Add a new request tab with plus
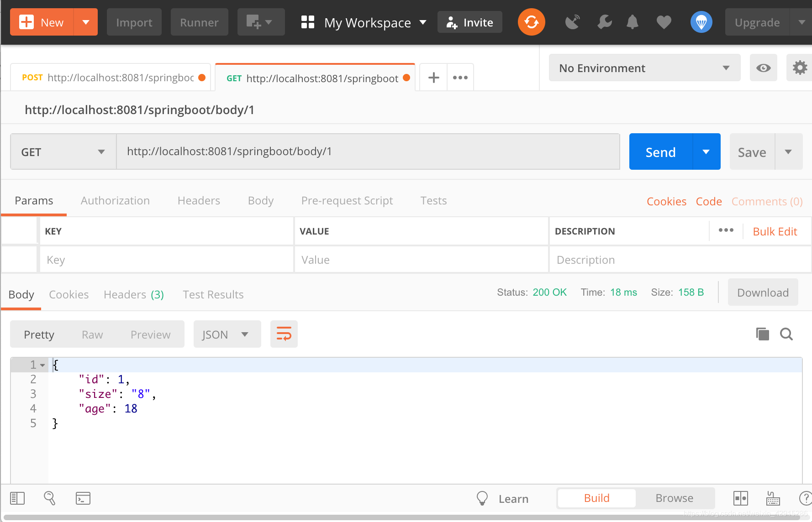The height and width of the screenshot is (522, 812). click(433, 78)
